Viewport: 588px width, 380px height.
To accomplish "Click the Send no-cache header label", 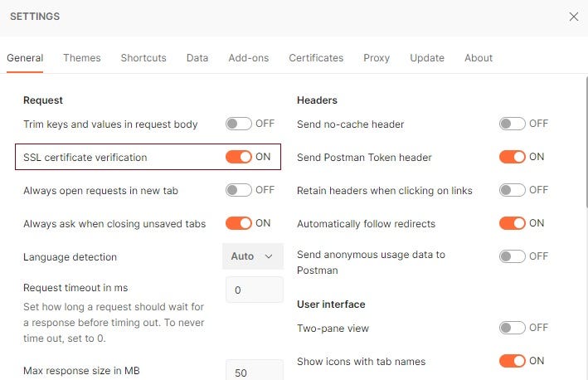I will point(350,124).
